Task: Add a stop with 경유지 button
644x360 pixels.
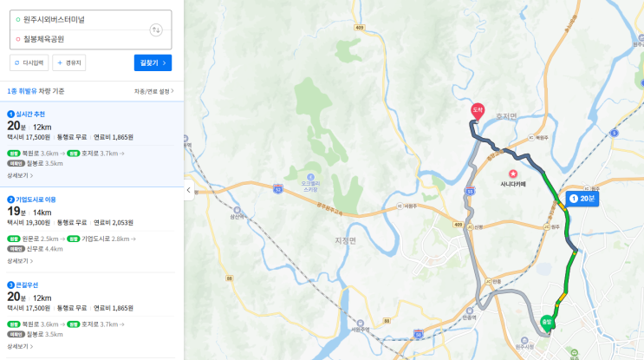Action: click(69, 62)
